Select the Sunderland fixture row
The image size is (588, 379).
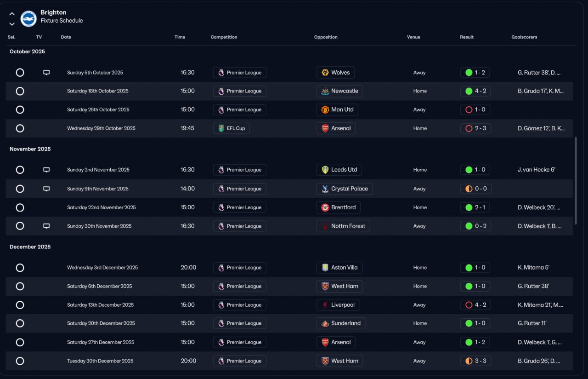click(20, 323)
